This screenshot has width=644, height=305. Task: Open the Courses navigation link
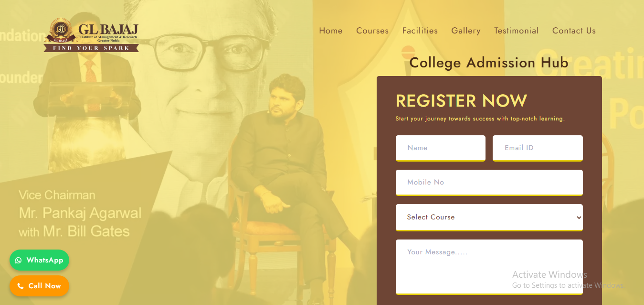click(x=372, y=30)
